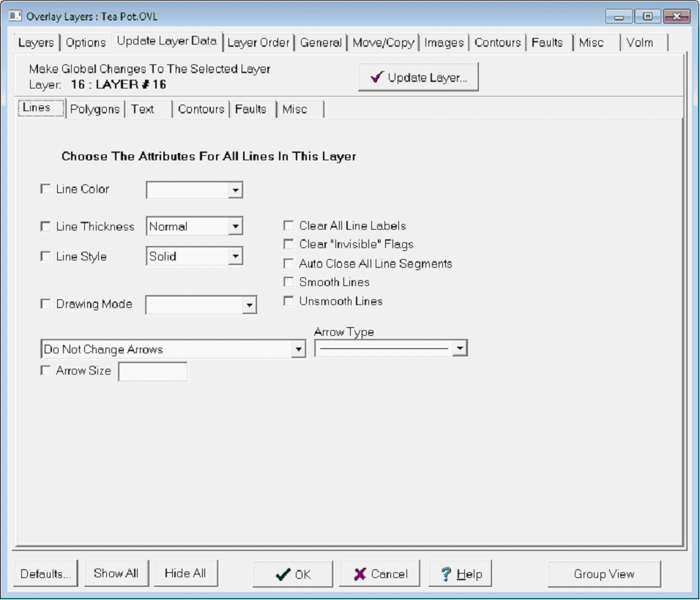Toggle Clear All Line Labels checkbox
700x600 pixels.
pos(289,226)
